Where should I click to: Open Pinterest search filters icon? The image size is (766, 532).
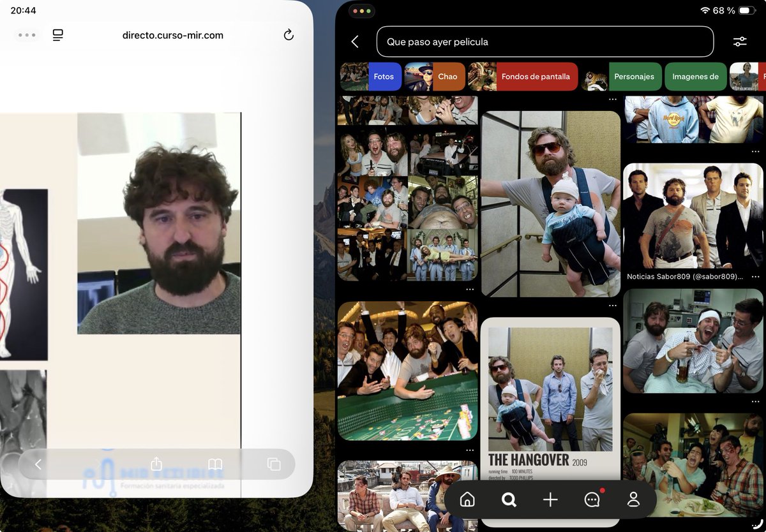click(740, 41)
